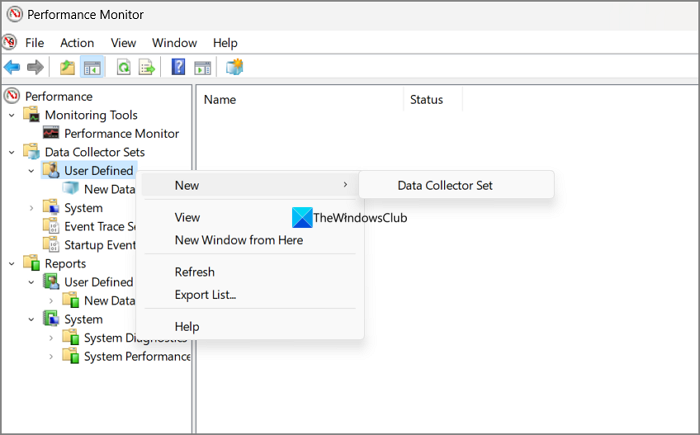Click the application icon left of File menu

[9, 42]
